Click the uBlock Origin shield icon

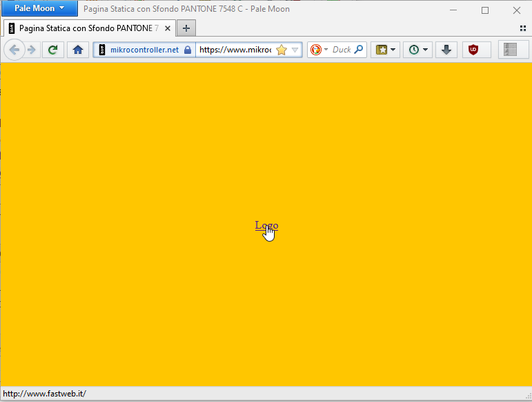473,50
